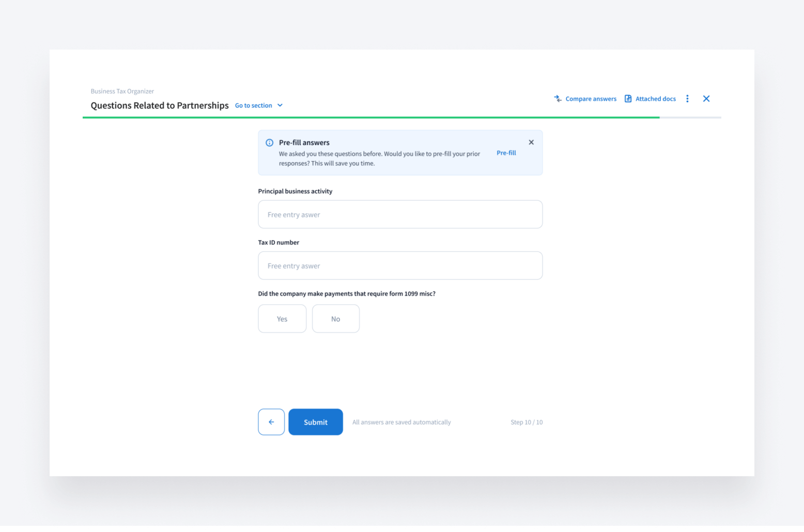Focus the Principal business activity input field
This screenshot has width=804, height=532.
(x=400, y=214)
